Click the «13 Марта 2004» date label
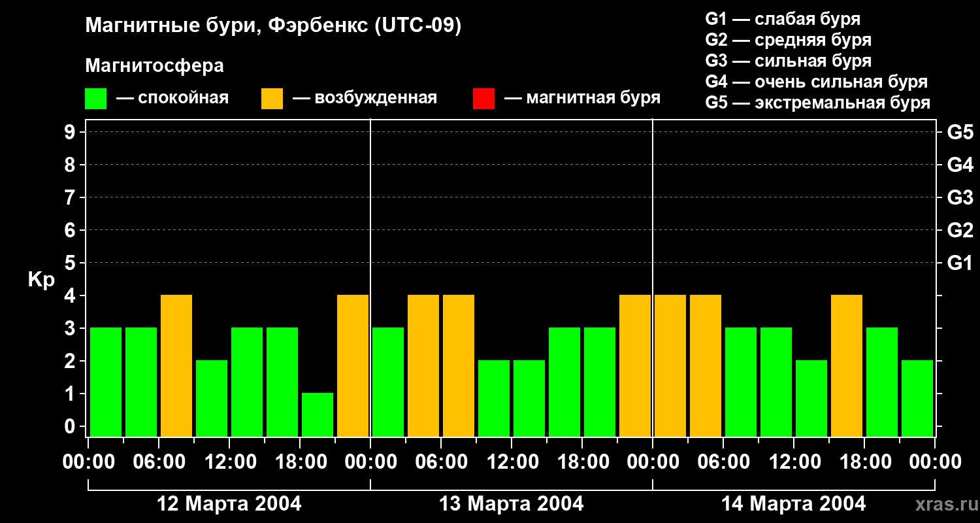980x523 pixels. [512, 504]
